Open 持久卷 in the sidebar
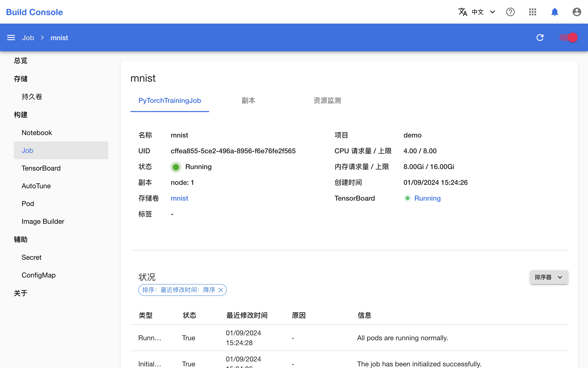The height and width of the screenshot is (368, 588). point(32,97)
